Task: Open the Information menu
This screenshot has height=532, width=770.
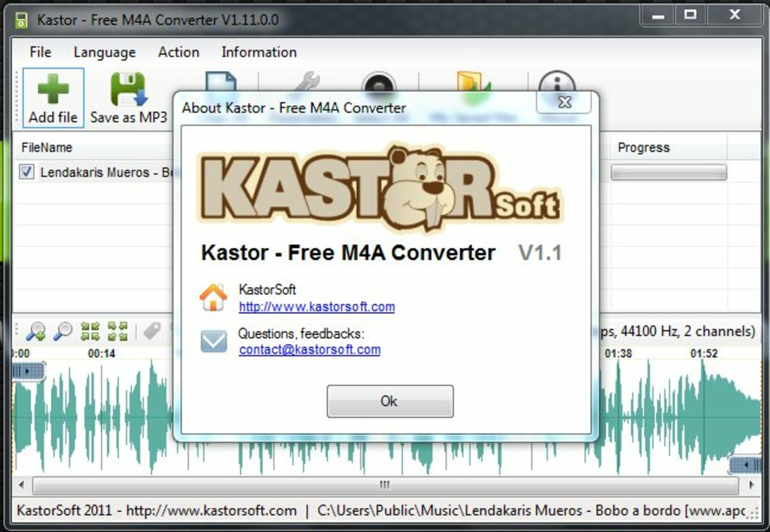Action: click(259, 52)
